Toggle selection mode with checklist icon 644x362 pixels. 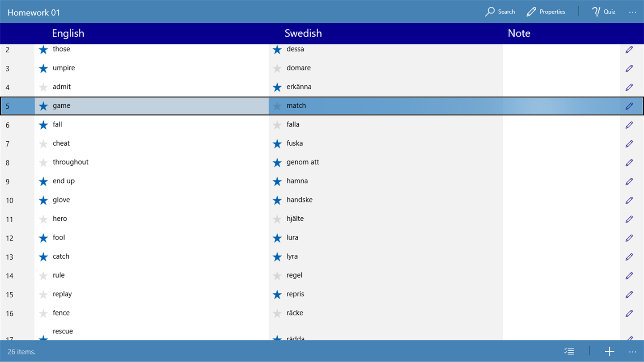[x=569, y=351]
